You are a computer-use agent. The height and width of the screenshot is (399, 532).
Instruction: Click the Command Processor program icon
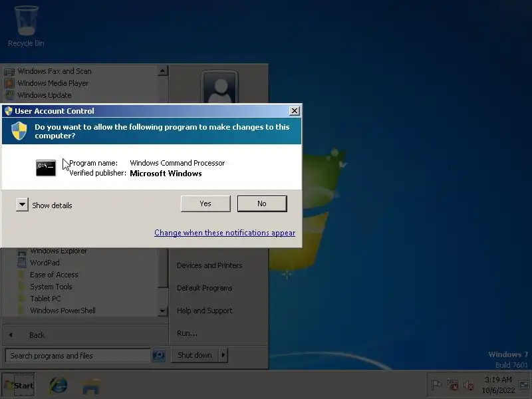(x=46, y=168)
